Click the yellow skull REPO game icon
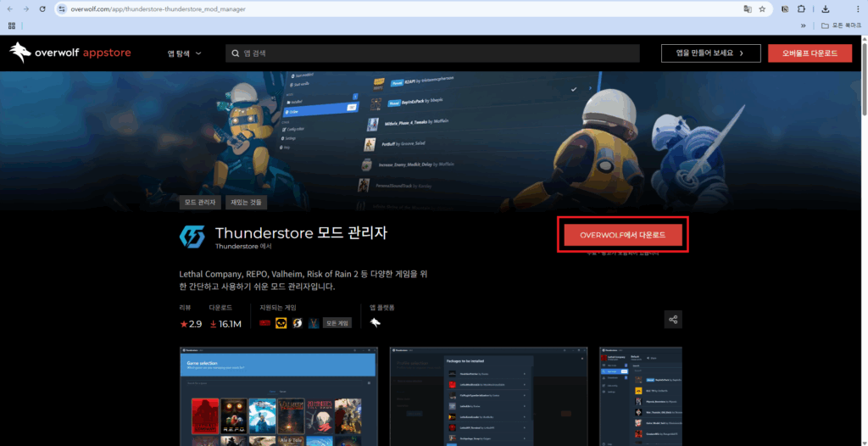Image resolution: width=868 pixels, height=446 pixels. pos(281,323)
